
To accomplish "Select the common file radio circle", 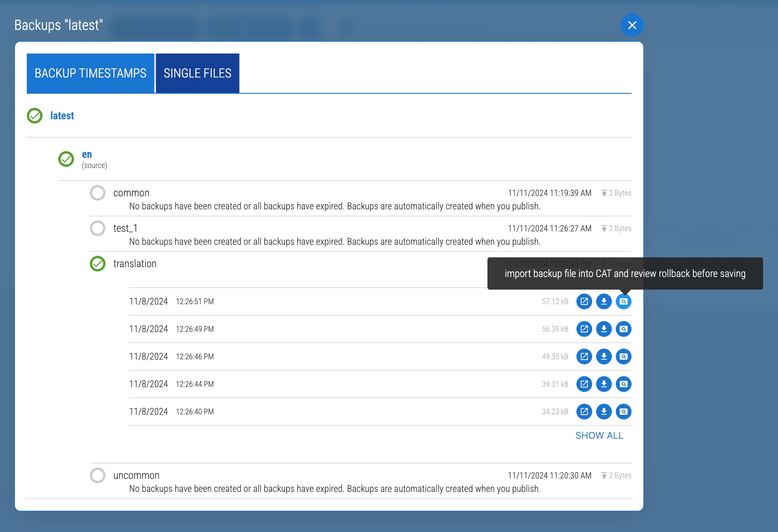I will coord(97,193).
